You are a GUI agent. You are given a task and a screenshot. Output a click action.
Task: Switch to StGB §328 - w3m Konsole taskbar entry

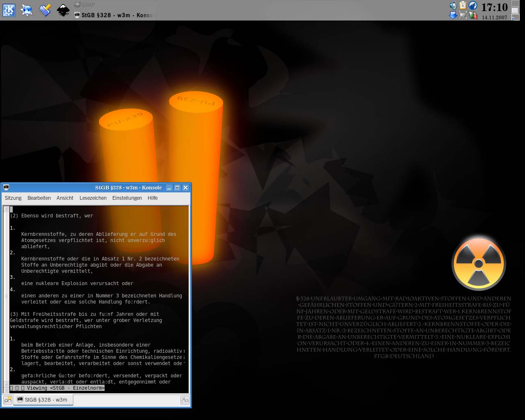(x=114, y=15)
